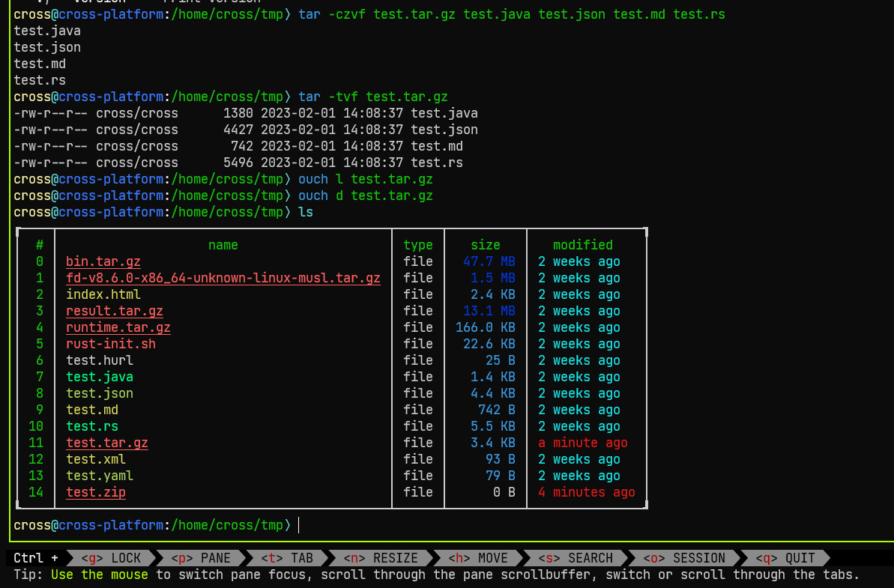Click the 'ouch l test.tar.gz' command
Viewport: 894px width, 588px height.
pyautogui.click(x=366, y=180)
